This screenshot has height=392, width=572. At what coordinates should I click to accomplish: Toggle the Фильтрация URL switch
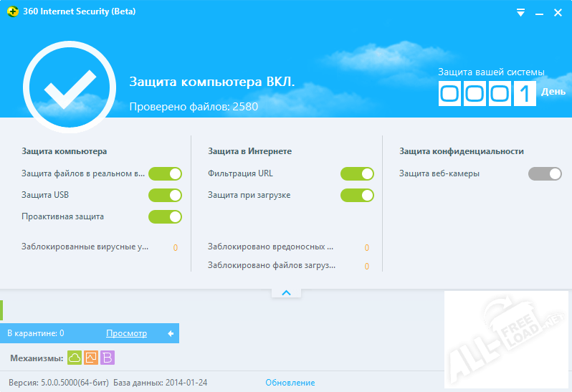pyautogui.click(x=357, y=173)
